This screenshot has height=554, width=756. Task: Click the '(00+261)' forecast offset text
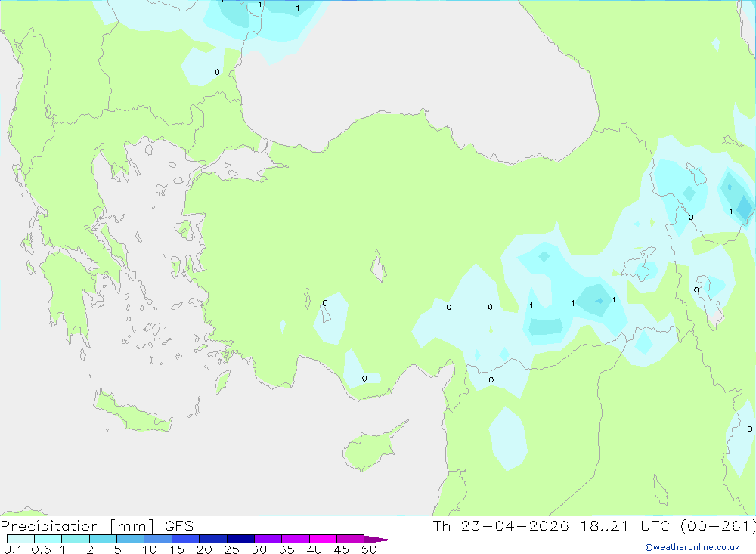(718, 525)
